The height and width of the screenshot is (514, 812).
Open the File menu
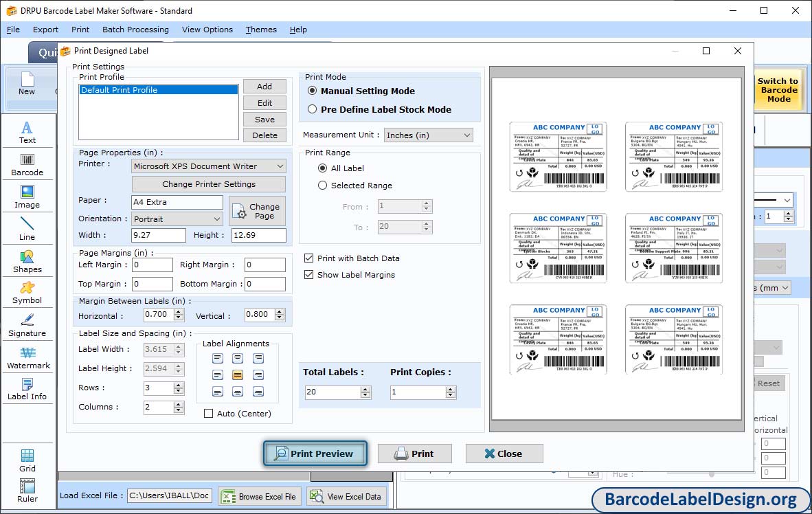(13, 30)
